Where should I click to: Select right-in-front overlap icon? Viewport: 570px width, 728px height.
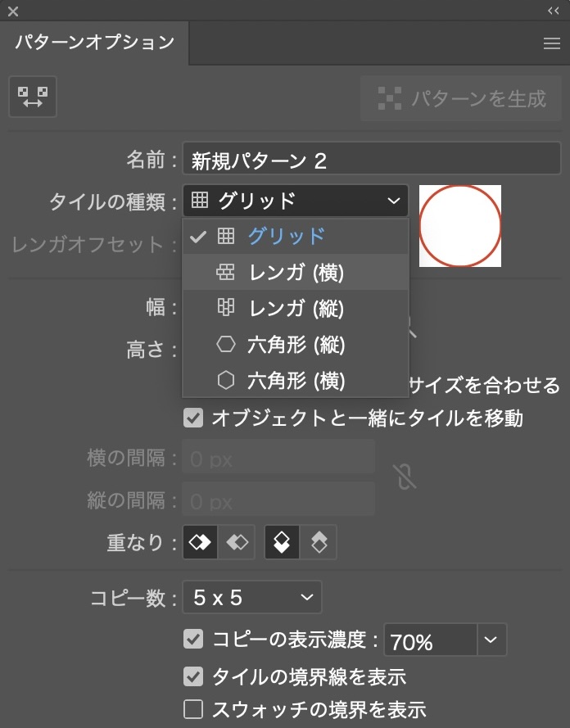237,542
